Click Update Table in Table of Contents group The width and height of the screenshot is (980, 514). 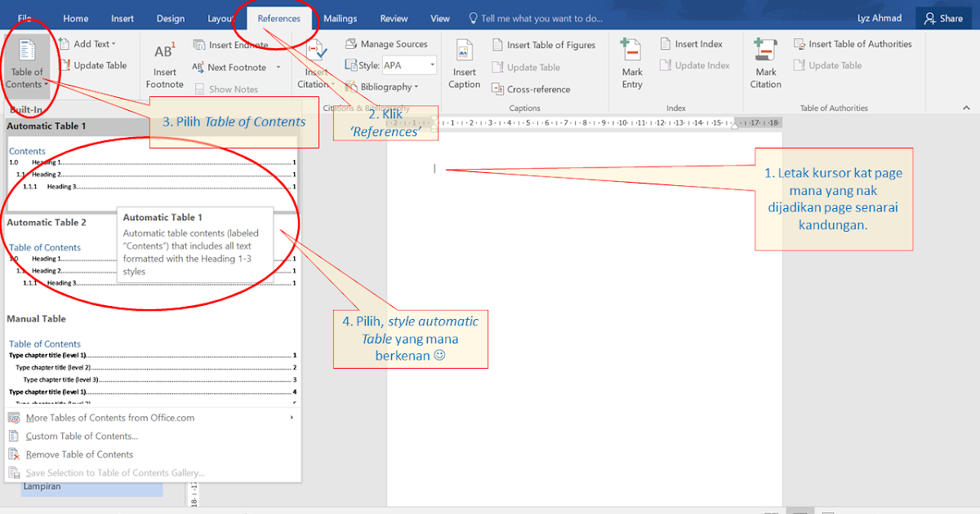92,65
